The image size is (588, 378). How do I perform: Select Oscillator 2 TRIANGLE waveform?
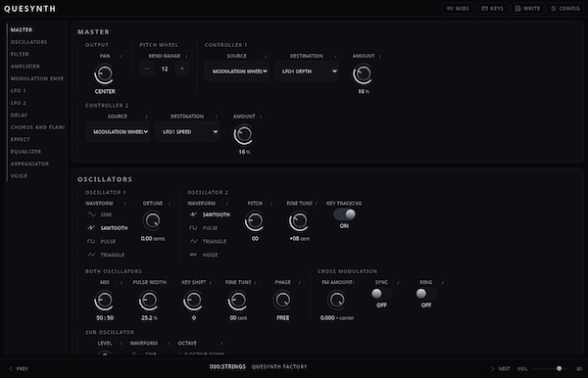pyautogui.click(x=208, y=241)
